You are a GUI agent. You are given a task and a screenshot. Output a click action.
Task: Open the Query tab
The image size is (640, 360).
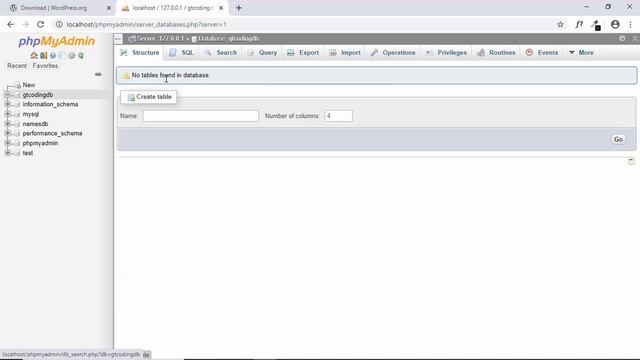click(x=262, y=53)
